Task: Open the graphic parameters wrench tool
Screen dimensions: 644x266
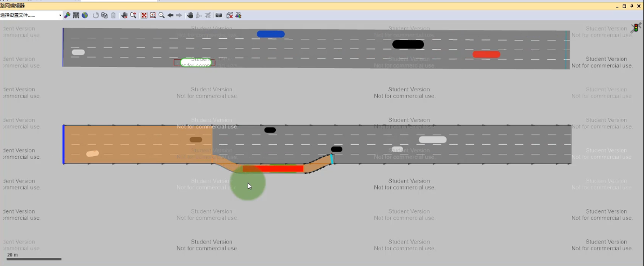Action: click(x=68, y=15)
